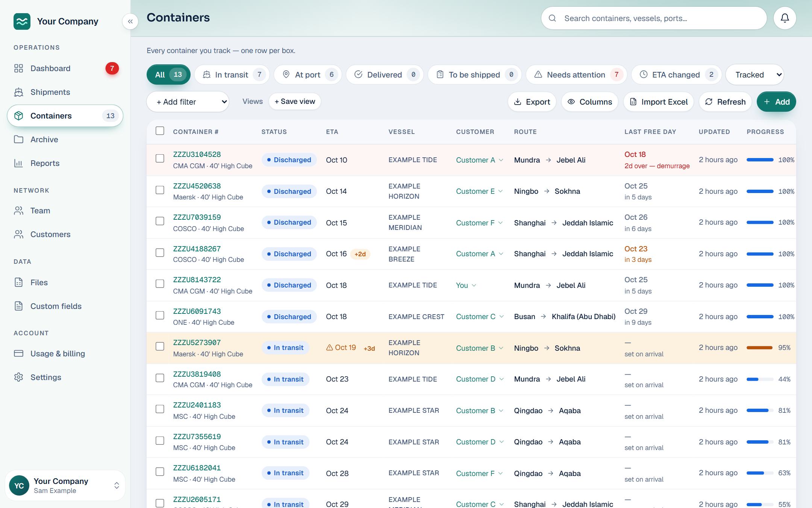Open the Add filter dropdown
Viewport: 812px width, 508px height.
pyautogui.click(x=188, y=102)
